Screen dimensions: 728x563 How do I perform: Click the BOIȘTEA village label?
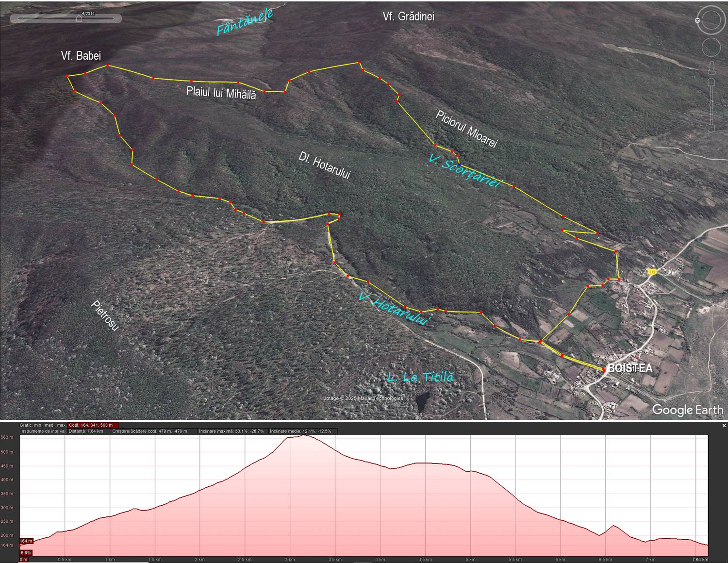pyautogui.click(x=630, y=368)
